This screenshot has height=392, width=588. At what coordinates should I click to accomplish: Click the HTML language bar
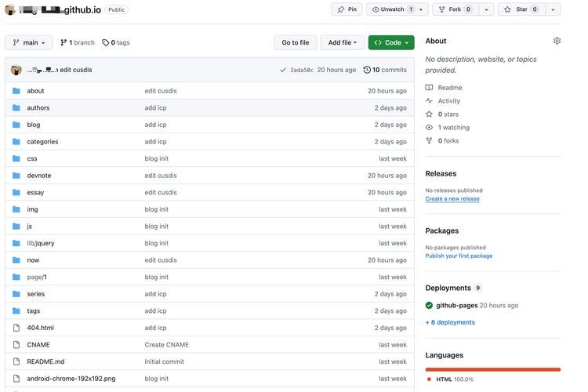(493, 369)
